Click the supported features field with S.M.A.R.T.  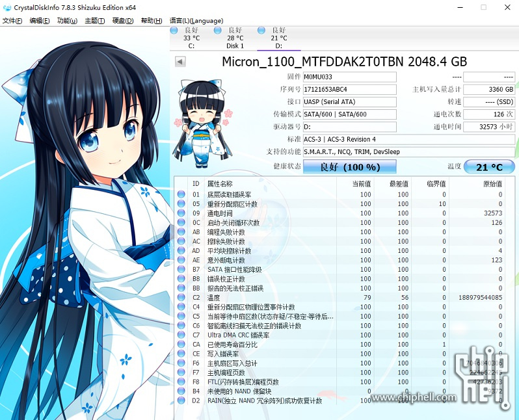point(409,152)
